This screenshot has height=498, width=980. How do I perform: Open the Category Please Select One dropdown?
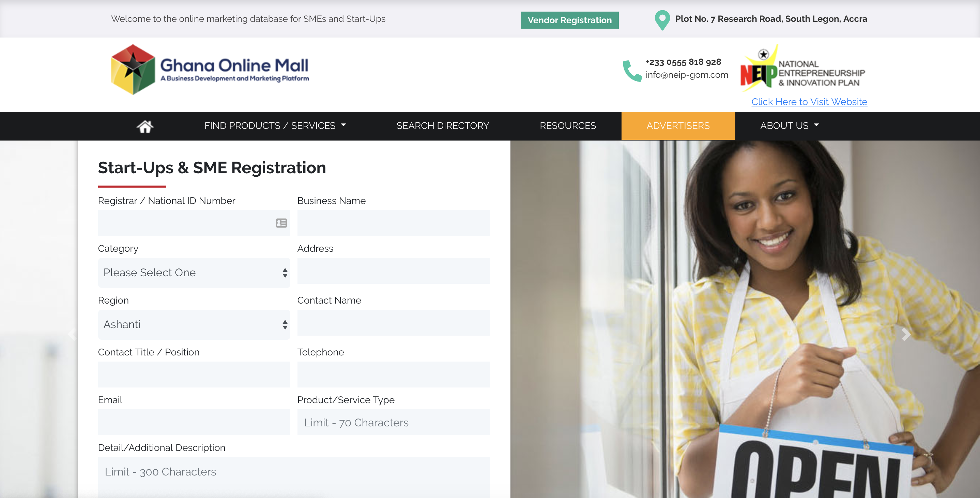tap(194, 273)
